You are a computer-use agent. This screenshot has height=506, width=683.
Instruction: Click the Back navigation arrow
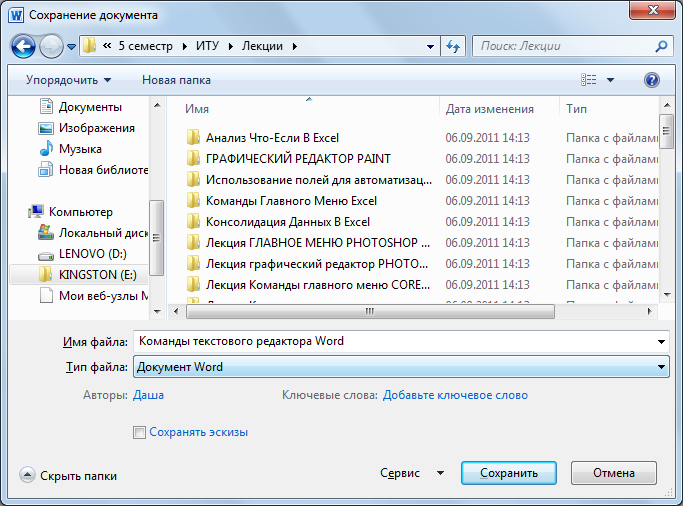coord(23,46)
